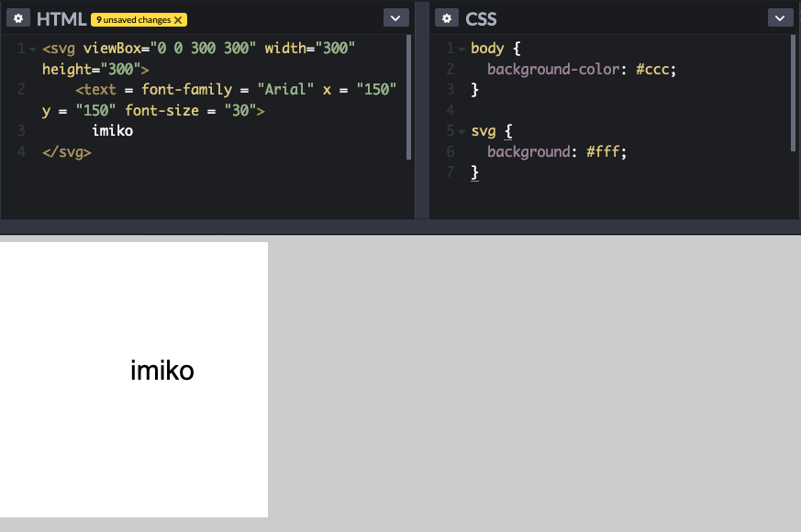Place cursor on '#ccc' color value

[652, 69]
